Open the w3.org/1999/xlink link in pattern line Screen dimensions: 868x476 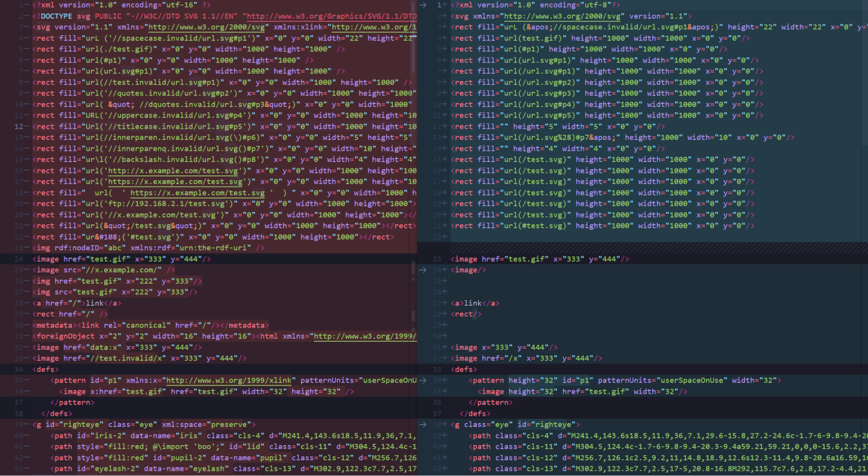[x=229, y=380]
